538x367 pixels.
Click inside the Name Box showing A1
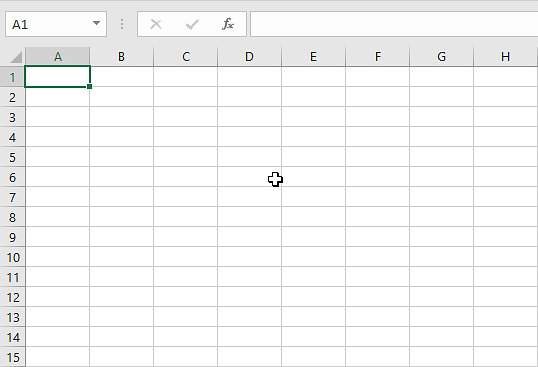click(x=48, y=24)
